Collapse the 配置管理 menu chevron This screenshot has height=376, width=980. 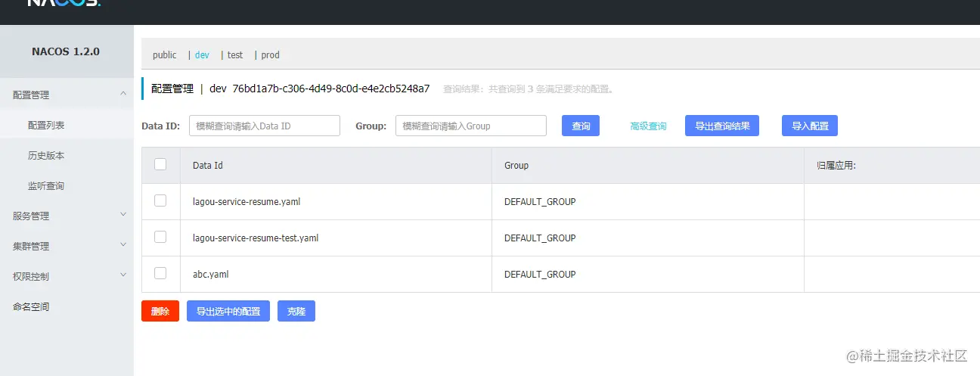123,94
